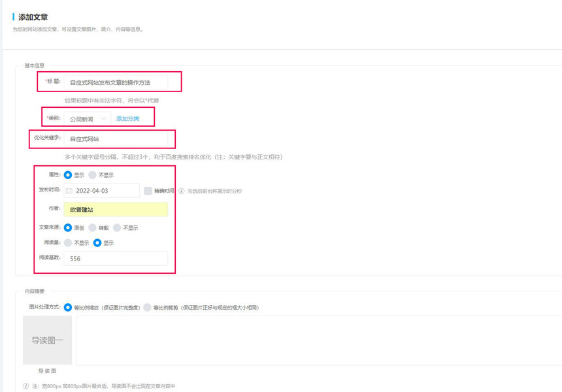
Task: Select 不显示 for 阅读量
Action: (68, 243)
